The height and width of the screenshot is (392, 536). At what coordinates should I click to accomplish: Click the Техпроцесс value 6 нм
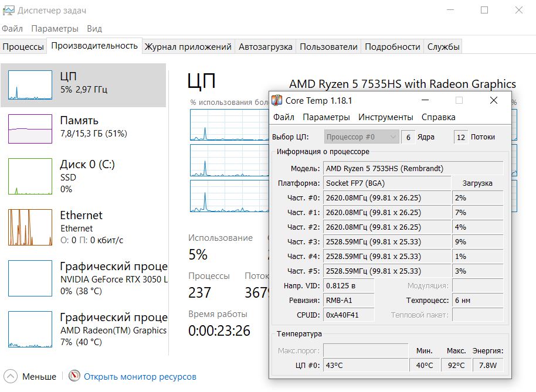(x=477, y=301)
